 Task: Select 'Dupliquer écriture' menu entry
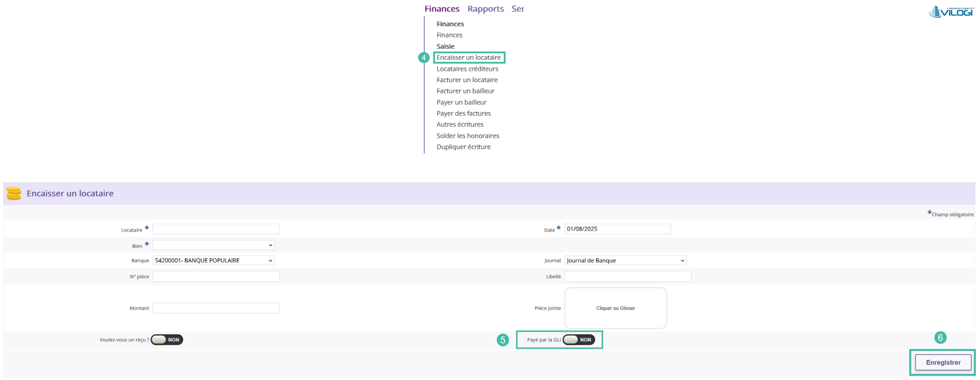(463, 147)
